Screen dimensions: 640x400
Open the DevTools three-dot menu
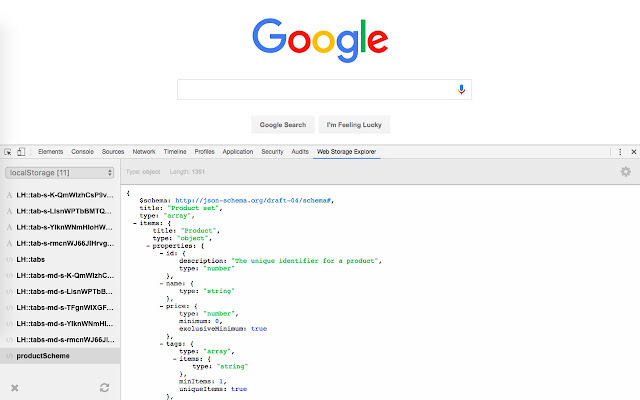pos(620,152)
